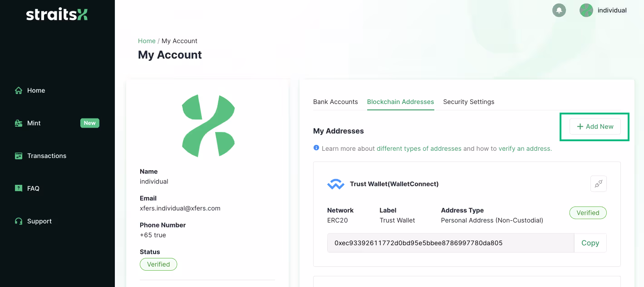Click the Support headset icon in sidebar
644x287 pixels.
pyautogui.click(x=19, y=221)
